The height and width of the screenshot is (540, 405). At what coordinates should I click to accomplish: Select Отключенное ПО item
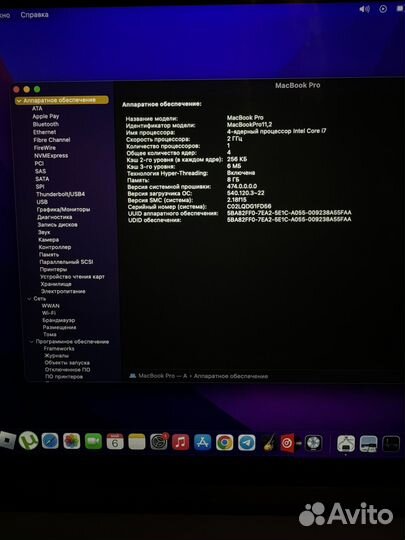click(68, 370)
